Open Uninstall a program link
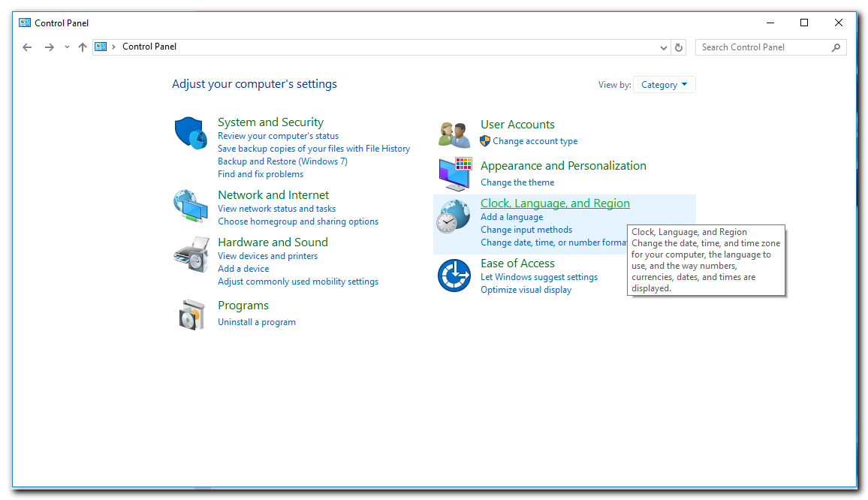The height and width of the screenshot is (500, 868). 257,322
